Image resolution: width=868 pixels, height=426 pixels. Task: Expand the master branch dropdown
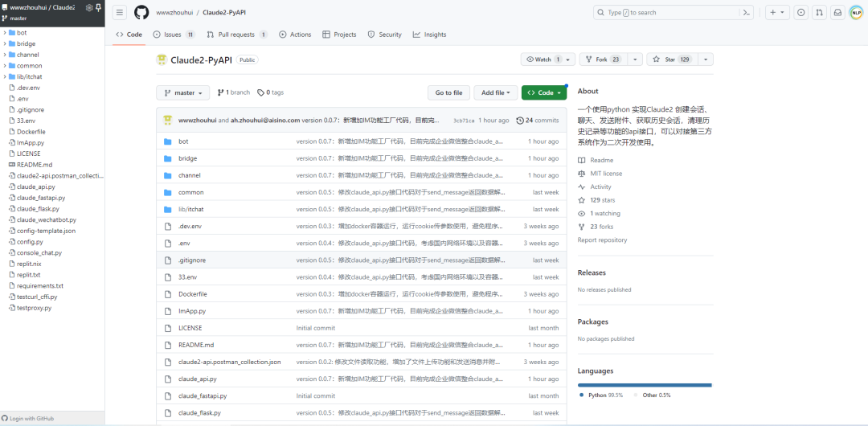pos(183,92)
